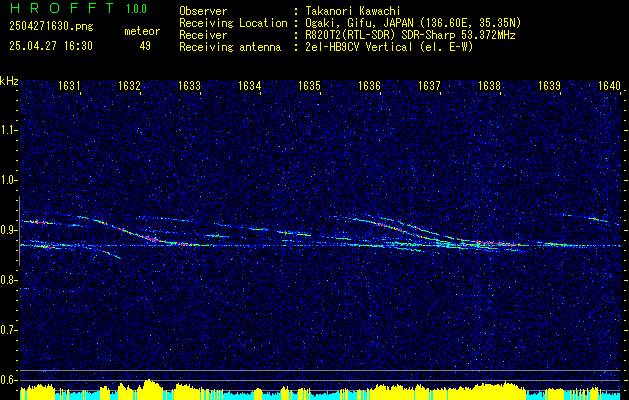Click the 1640 time marker
629x400 pixels.
click(609, 85)
